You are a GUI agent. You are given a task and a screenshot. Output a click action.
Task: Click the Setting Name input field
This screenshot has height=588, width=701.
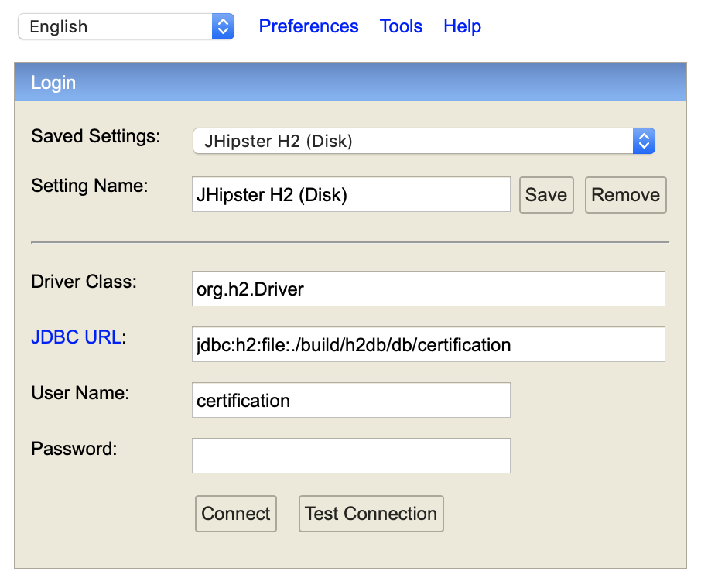click(x=351, y=194)
